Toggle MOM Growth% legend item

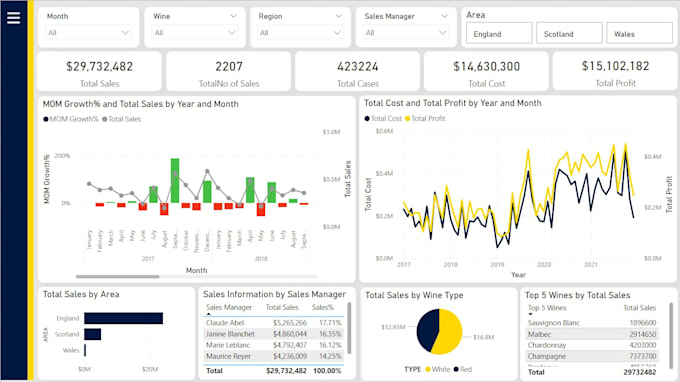(71, 119)
